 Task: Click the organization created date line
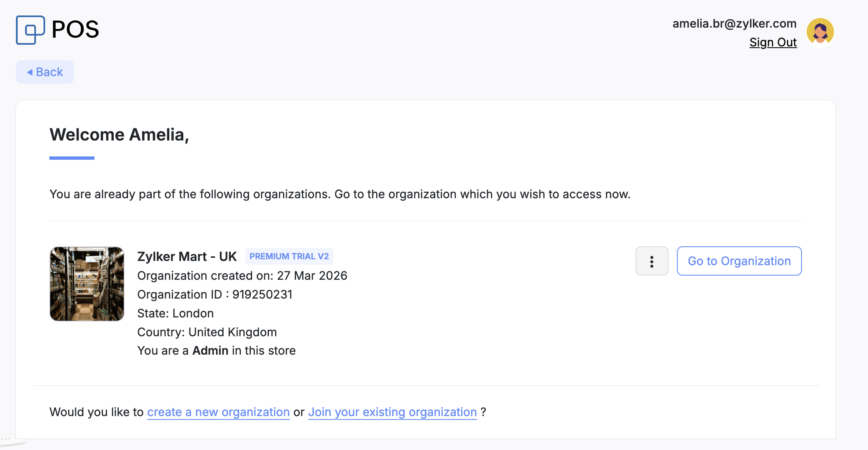click(x=242, y=276)
